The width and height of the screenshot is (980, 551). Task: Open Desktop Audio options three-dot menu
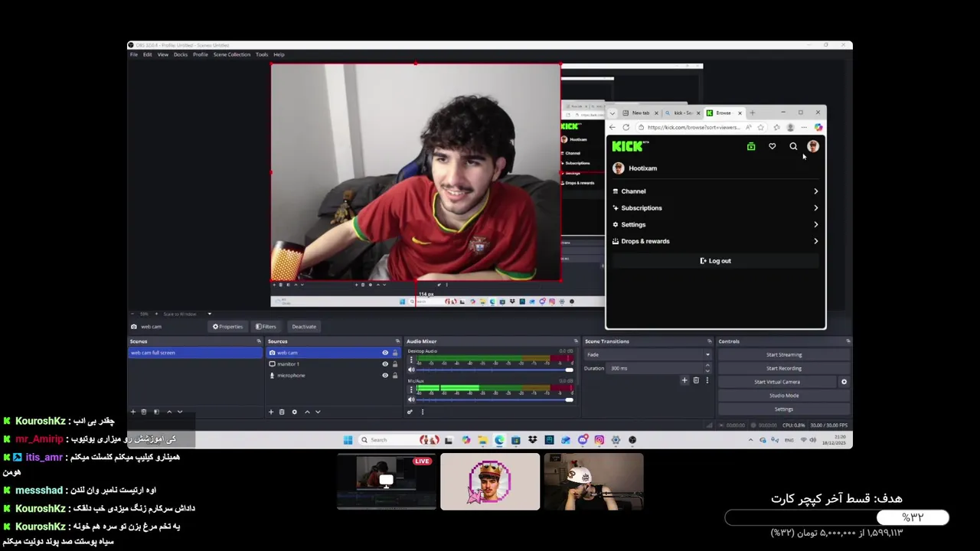click(411, 359)
